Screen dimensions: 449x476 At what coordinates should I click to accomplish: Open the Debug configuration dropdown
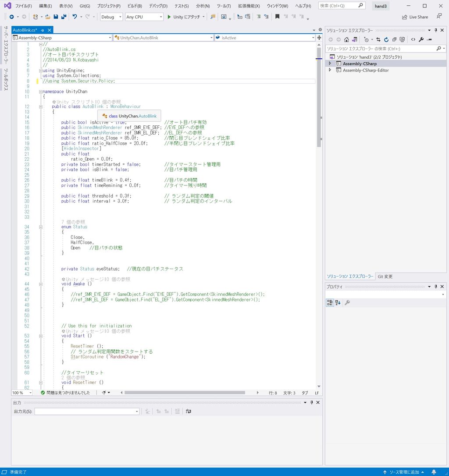[111, 17]
